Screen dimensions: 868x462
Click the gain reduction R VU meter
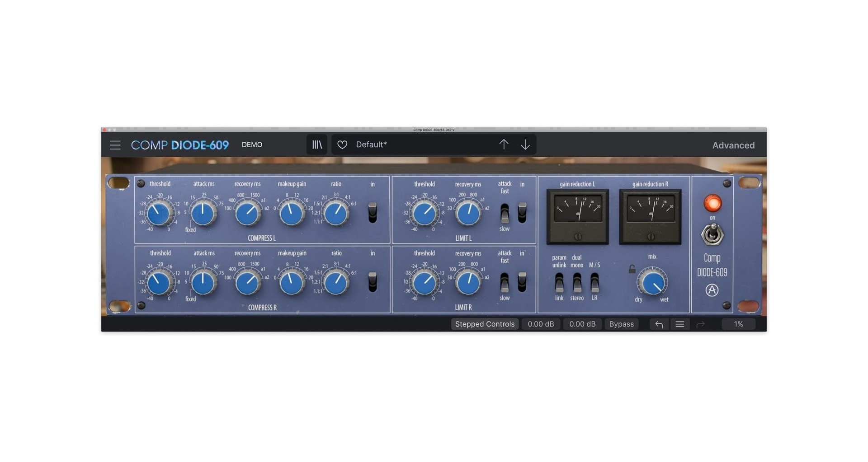coord(650,217)
